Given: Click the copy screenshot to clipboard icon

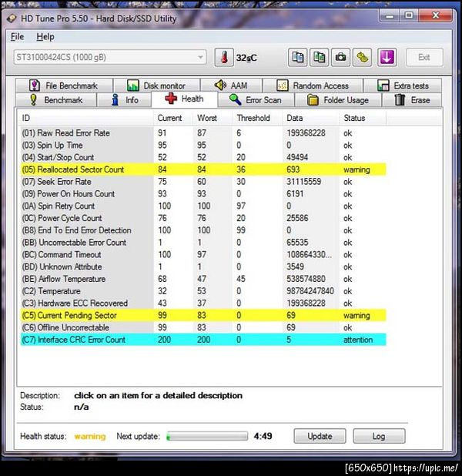Looking at the screenshot, I should point(319,57).
